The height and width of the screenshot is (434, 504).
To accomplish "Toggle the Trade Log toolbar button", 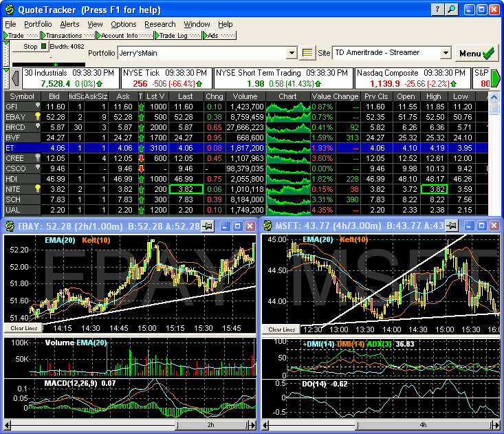I will point(176,35).
